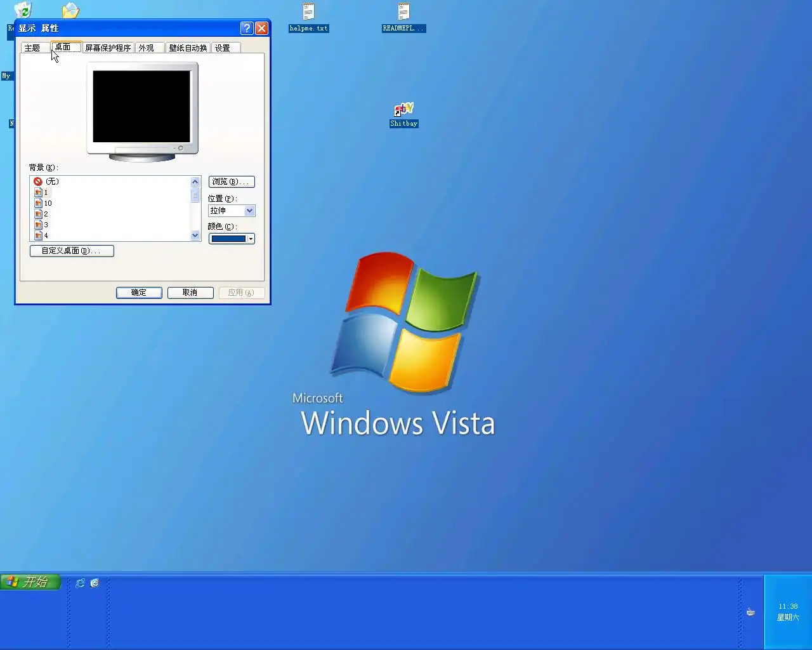The width and height of the screenshot is (812, 650).
Task: Click the background list scrollbar thumb
Action: (x=195, y=195)
